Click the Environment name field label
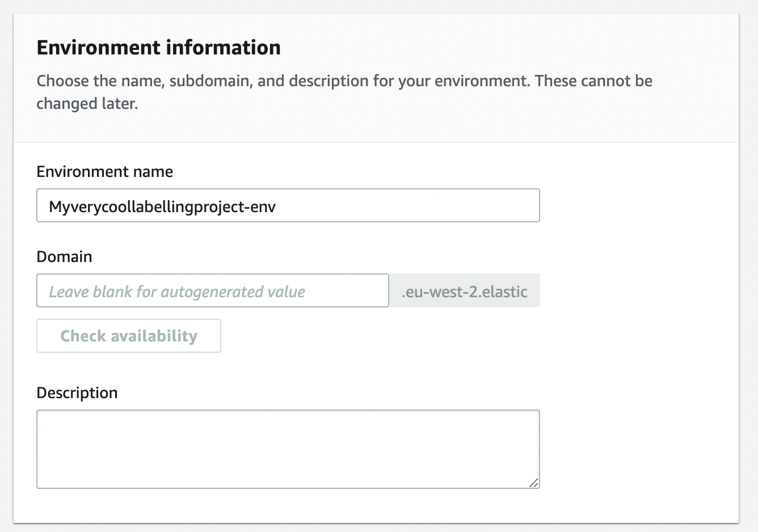The width and height of the screenshot is (758, 532). click(104, 171)
